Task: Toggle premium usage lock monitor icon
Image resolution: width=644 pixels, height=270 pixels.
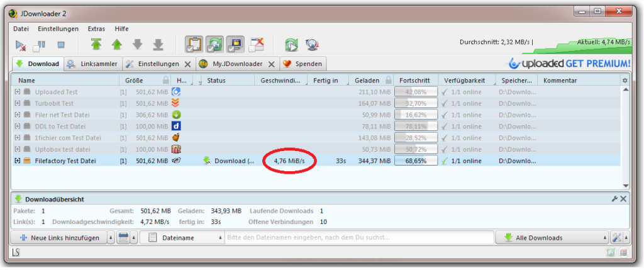Action: (x=235, y=45)
